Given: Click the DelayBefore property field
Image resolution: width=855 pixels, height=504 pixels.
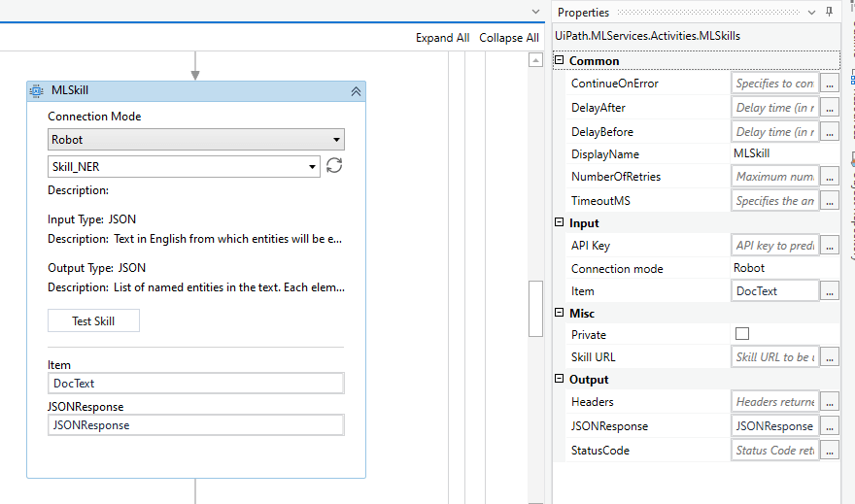Looking at the screenshot, I should [x=775, y=132].
